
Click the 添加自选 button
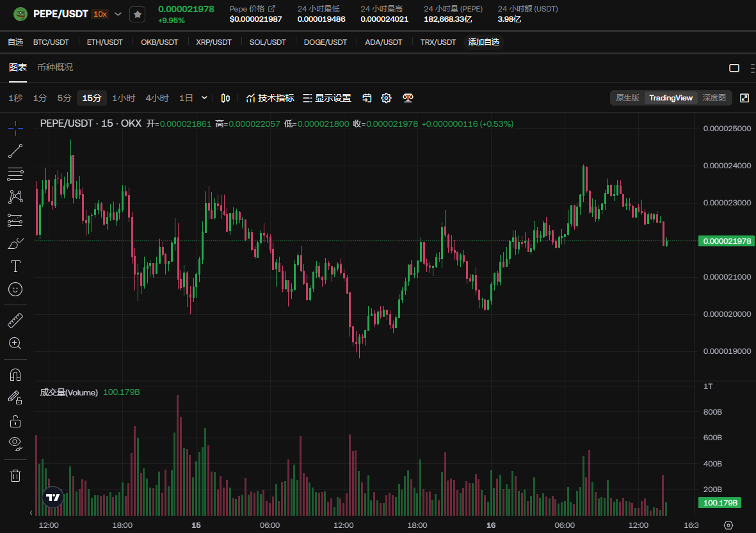click(x=483, y=42)
